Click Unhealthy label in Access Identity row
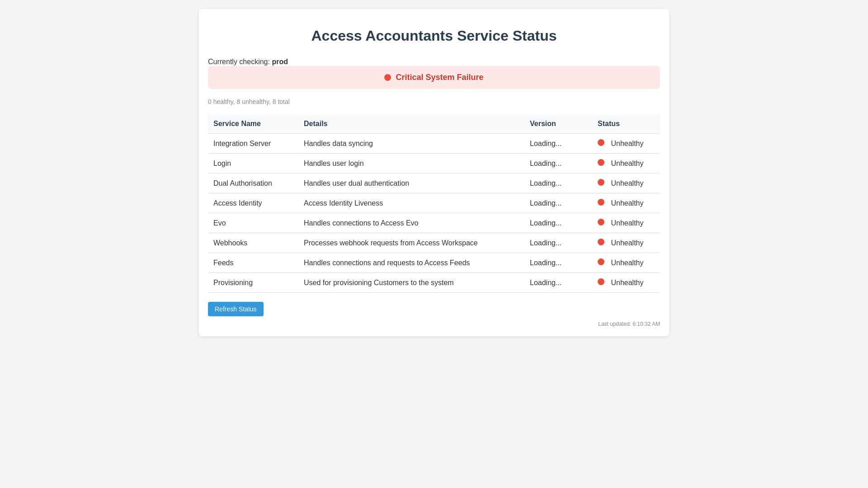Viewport: 868px width, 488px height. pyautogui.click(x=627, y=203)
